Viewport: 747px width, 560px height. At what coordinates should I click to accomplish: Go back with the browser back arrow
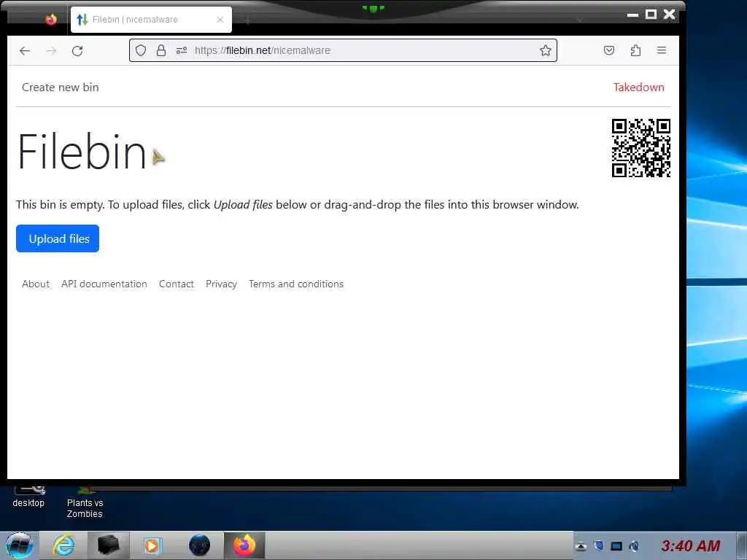(x=25, y=51)
